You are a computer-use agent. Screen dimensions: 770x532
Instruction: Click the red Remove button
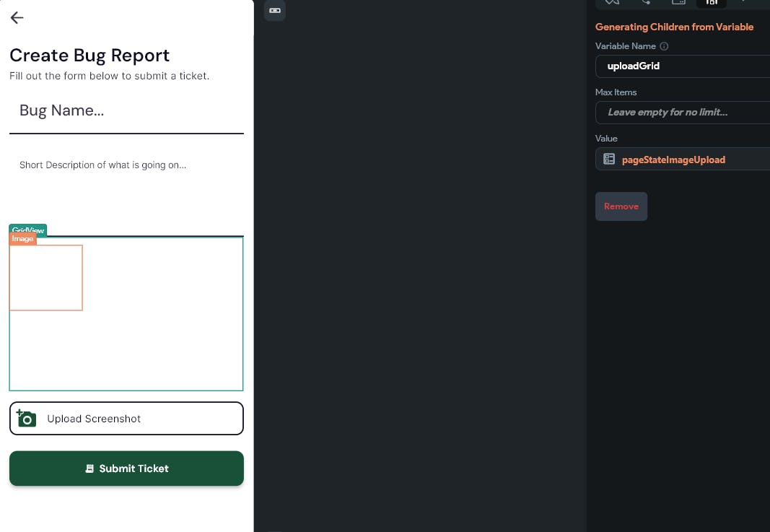(621, 206)
